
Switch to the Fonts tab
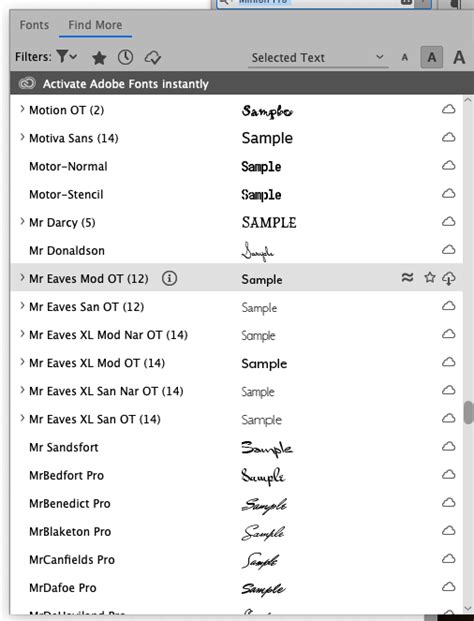[x=34, y=25]
